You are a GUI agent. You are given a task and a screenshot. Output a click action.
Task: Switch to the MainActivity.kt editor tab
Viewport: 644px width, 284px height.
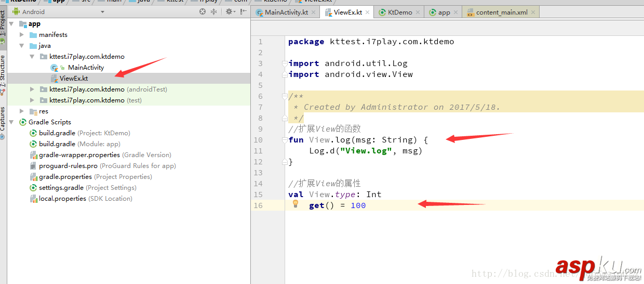click(286, 12)
